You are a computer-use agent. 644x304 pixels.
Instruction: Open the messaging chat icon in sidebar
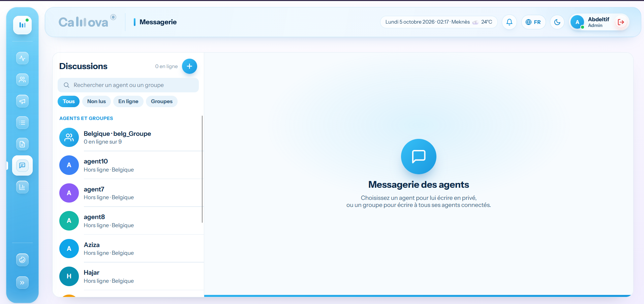point(22,165)
